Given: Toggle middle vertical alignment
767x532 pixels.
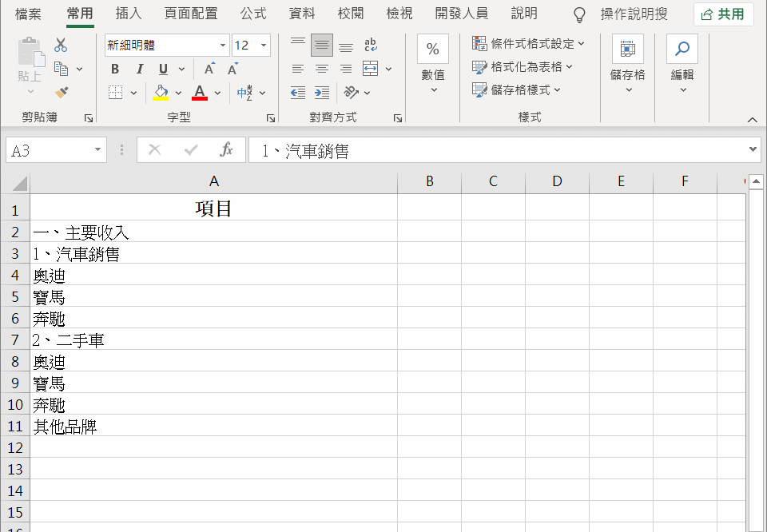Looking at the screenshot, I should coord(322,45).
